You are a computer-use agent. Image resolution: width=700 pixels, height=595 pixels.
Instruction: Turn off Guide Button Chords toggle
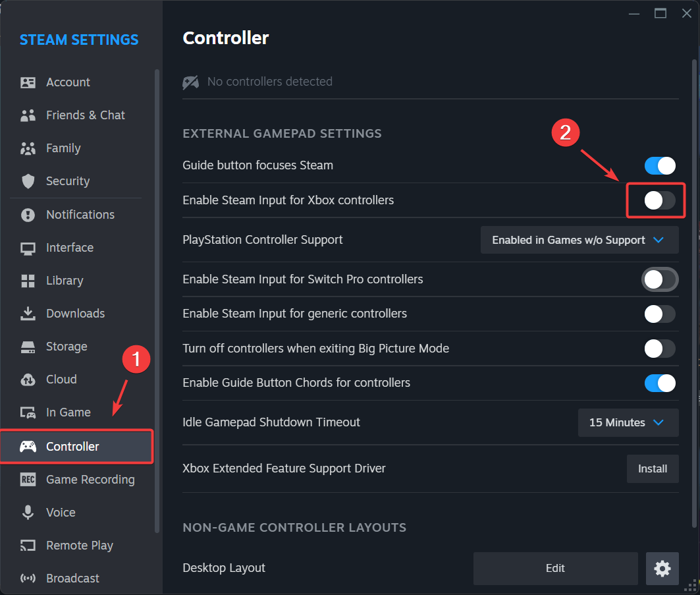coord(659,383)
